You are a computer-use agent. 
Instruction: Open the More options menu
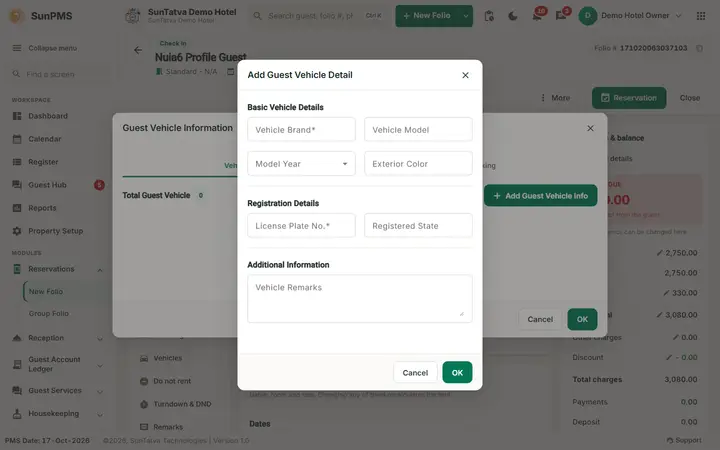coord(555,98)
